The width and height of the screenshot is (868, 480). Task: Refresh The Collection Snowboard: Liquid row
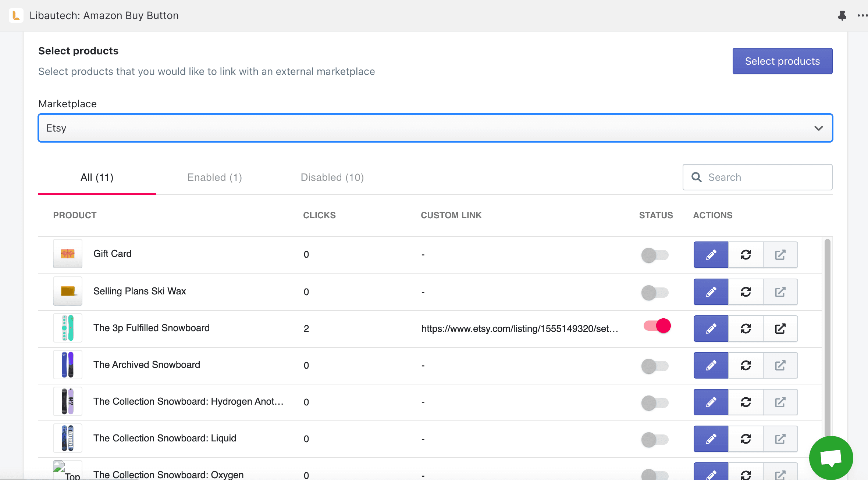[746, 439]
